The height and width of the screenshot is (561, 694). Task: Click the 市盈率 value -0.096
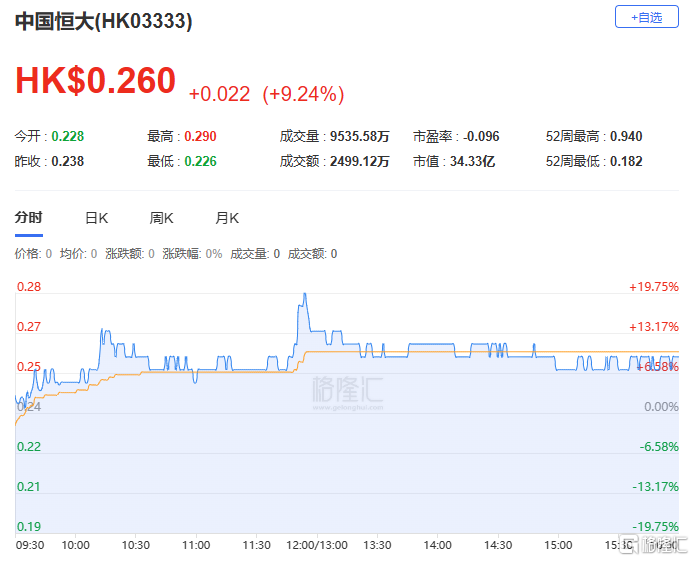pyautogui.click(x=481, y=136)
